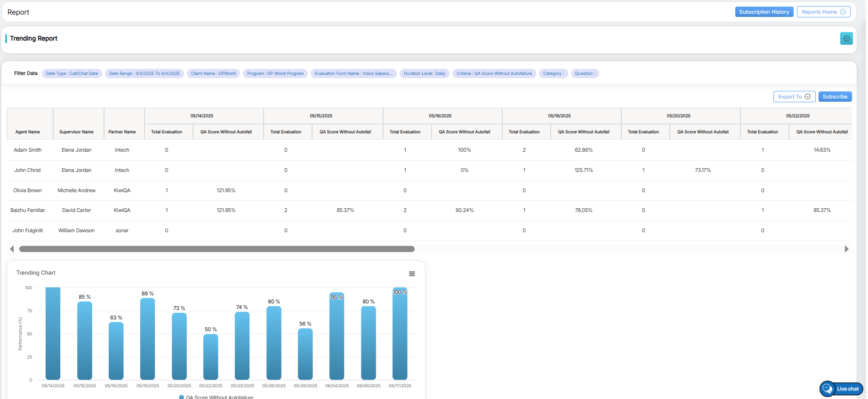The width and height of the screenshot is (868, 399).
Task: Toggle the QA Score Without Autofailure legend
Action: pos(216,397)
